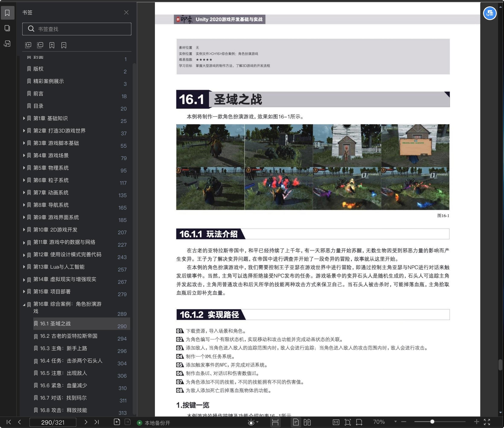The image size is (504, 428).
Task: Click the blue floating convert button
Action: coord(490,13)
